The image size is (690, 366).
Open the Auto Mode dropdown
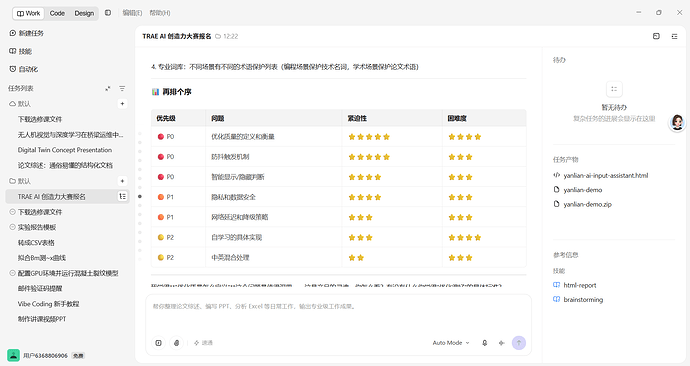tap(451, 343)
